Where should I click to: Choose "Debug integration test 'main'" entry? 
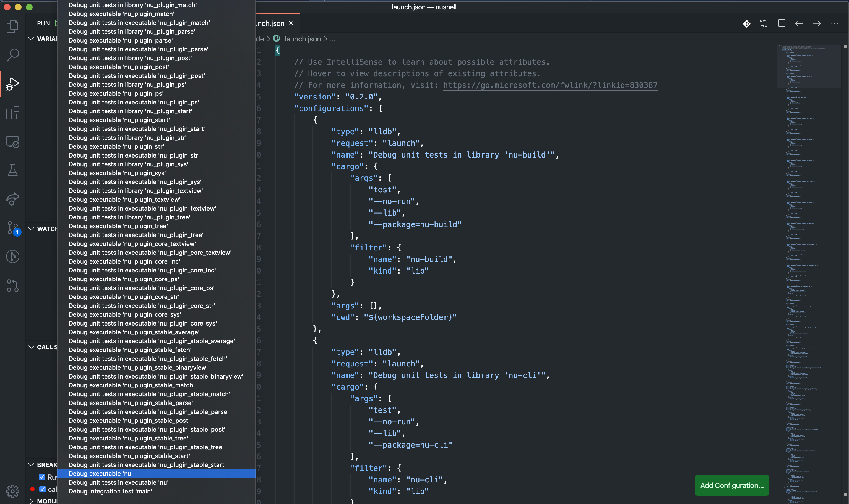tap(156, 491)
